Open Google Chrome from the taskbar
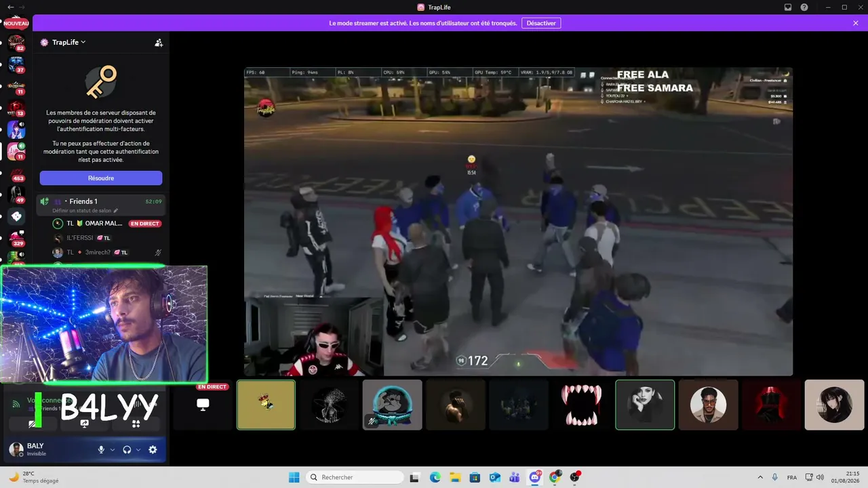 555,477
